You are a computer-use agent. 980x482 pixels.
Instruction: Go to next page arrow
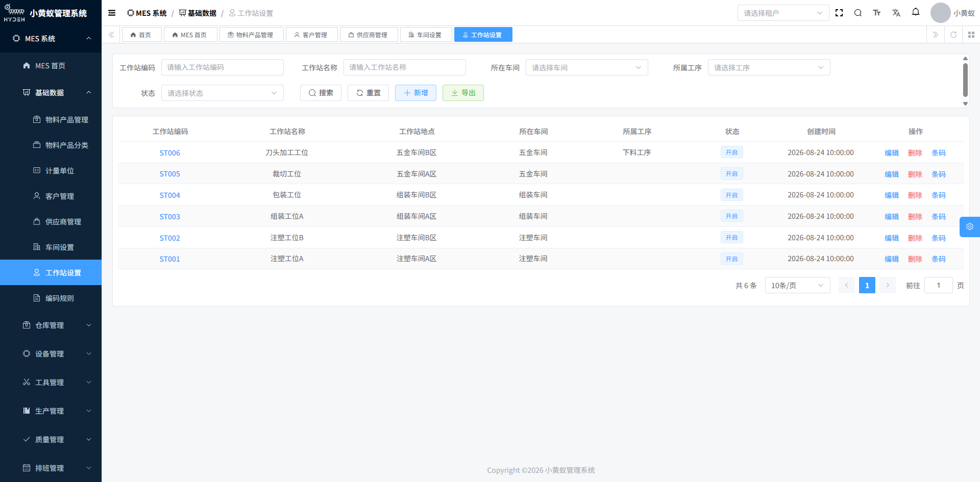pos(888,285)
